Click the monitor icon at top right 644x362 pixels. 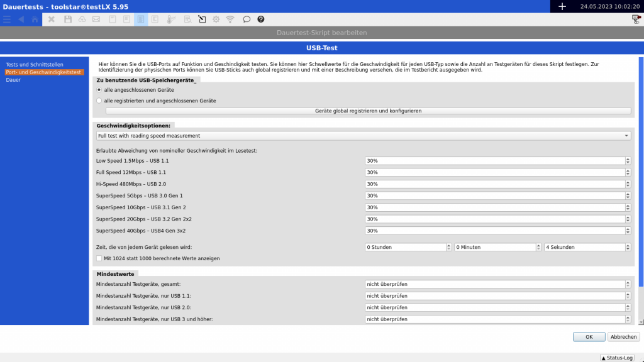636,19
